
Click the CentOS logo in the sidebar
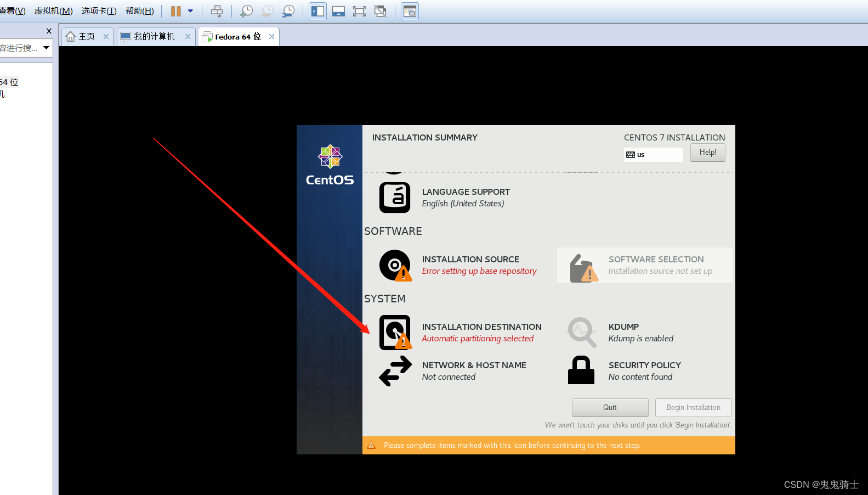330,165
